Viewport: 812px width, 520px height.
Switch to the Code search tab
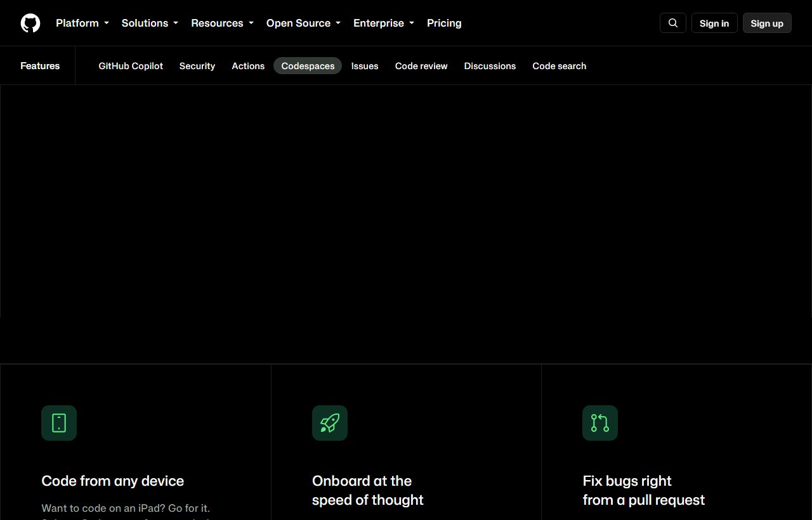coord(560,66)
